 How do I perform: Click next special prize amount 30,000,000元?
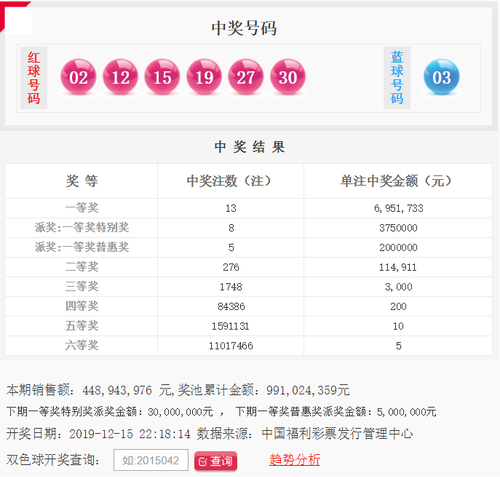(x=180, y=412)
